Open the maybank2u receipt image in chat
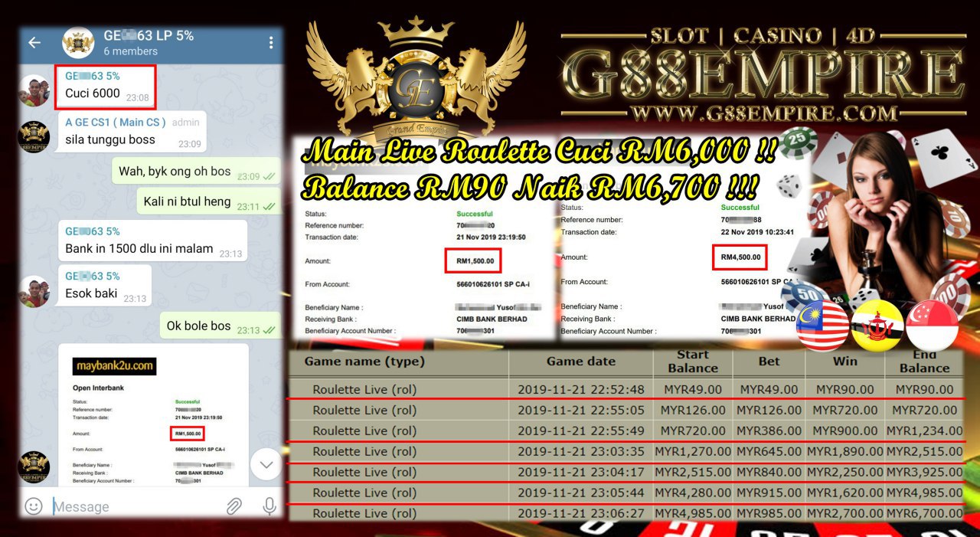 [x=153, y=414]
